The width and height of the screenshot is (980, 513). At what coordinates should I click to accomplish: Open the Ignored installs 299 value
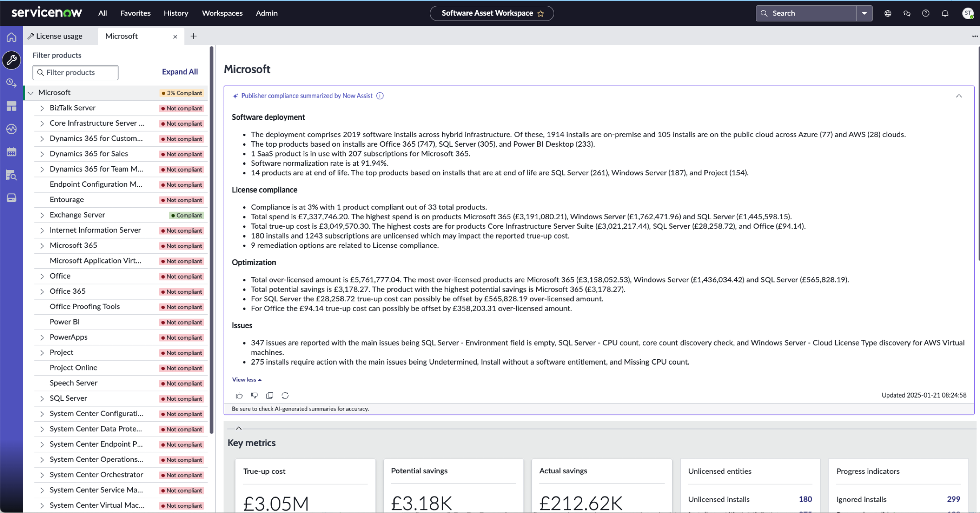(954, 499)
